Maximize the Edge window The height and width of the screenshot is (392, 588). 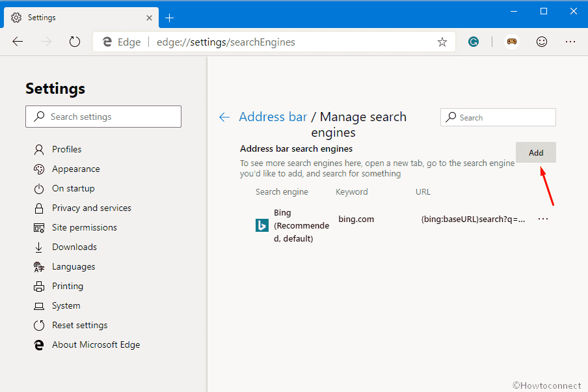tap(544, 12)
